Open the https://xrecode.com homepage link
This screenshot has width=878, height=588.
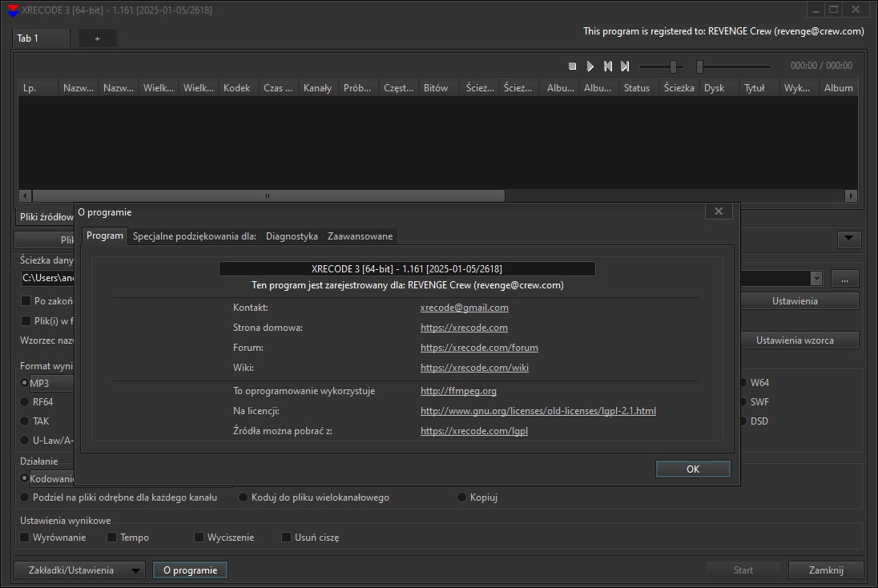point(464,328)
